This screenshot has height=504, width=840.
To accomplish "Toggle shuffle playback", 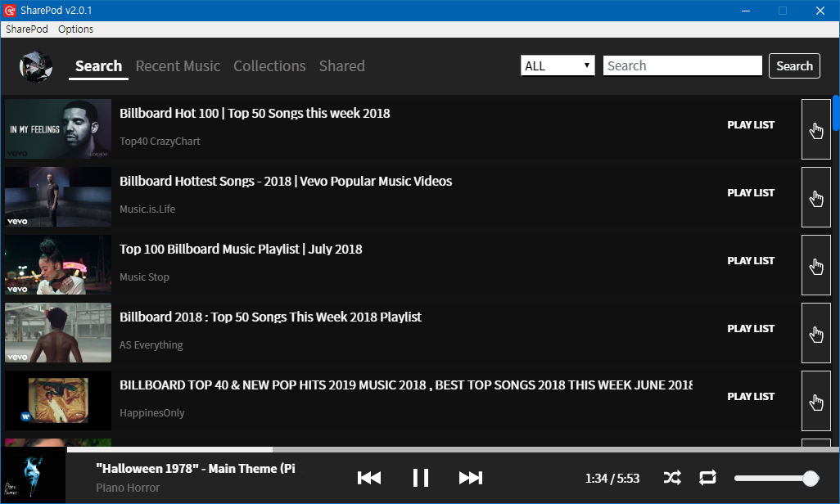I will 672,478.
